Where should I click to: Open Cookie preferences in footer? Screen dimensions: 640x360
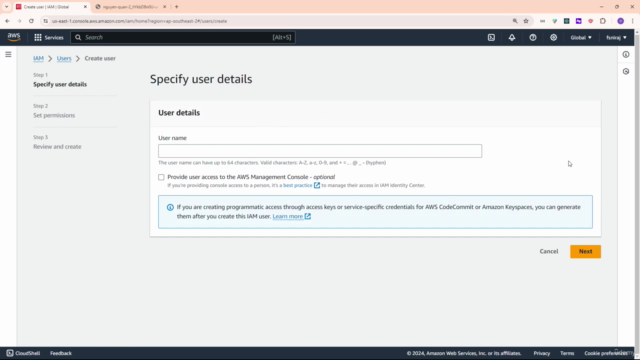tap(605, 353)
